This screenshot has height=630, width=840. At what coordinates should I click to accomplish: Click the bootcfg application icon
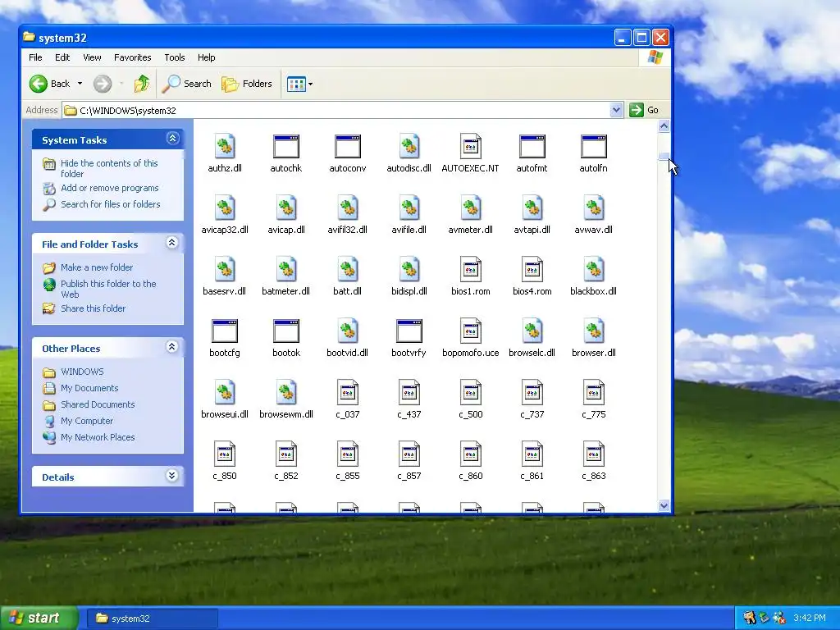coord(225,331)
